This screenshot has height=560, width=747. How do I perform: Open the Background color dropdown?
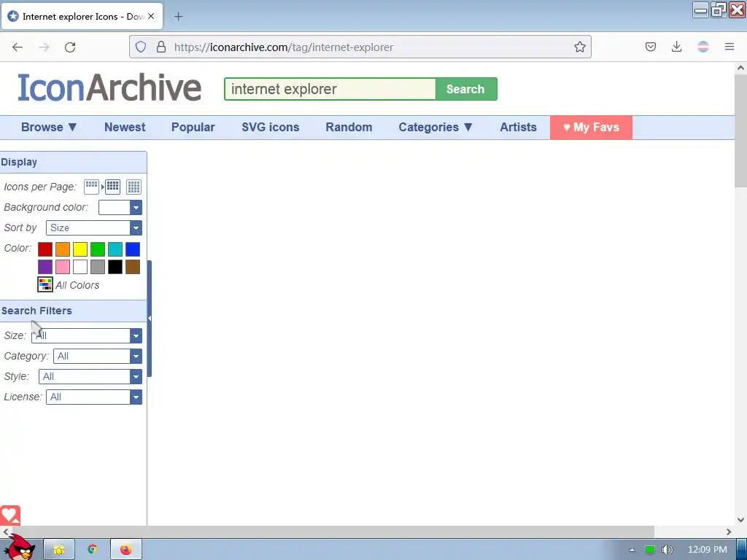120,208
